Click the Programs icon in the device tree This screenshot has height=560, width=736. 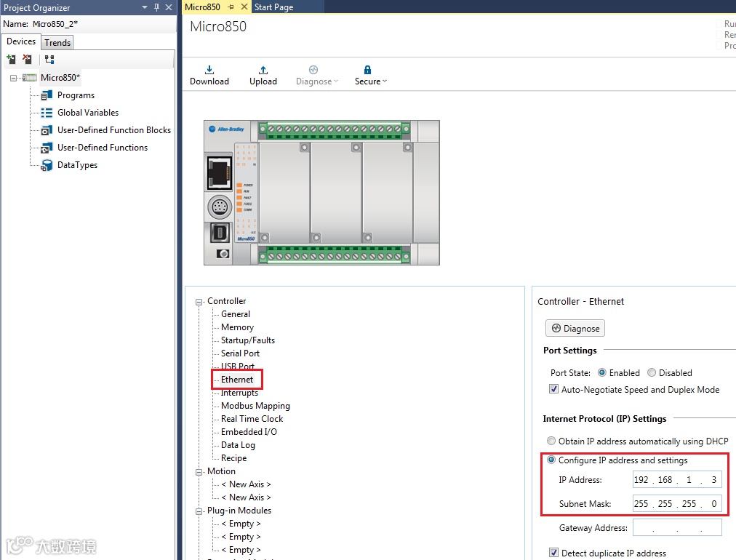coord(47,95)
